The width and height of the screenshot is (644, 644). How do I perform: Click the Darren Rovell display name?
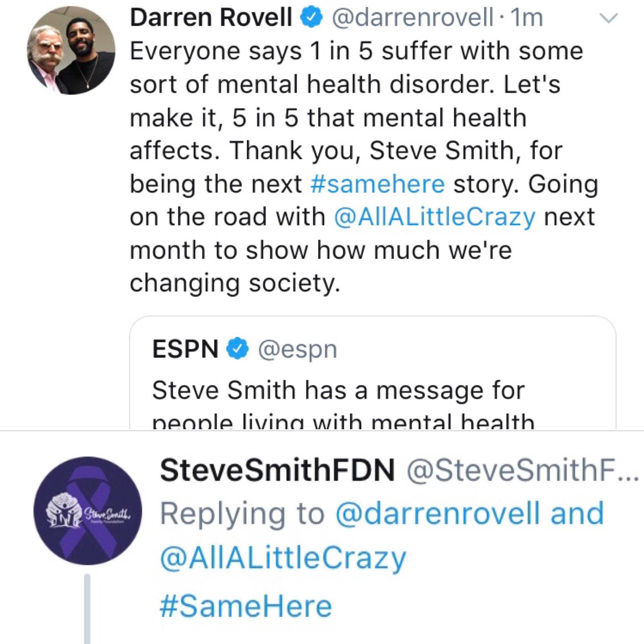211,18
